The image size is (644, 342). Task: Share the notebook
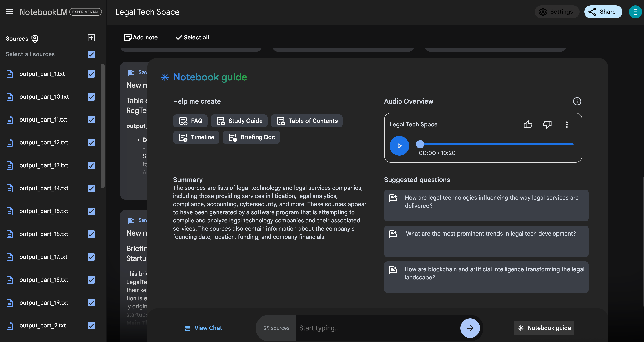[603, 12]
